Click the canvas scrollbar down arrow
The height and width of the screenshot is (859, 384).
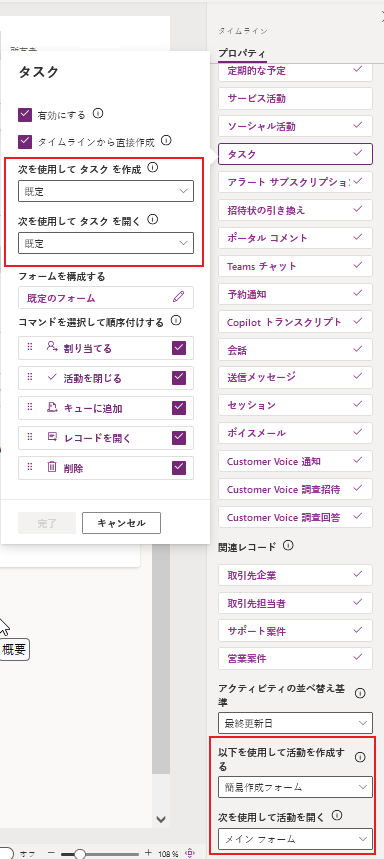coord(161,820)
